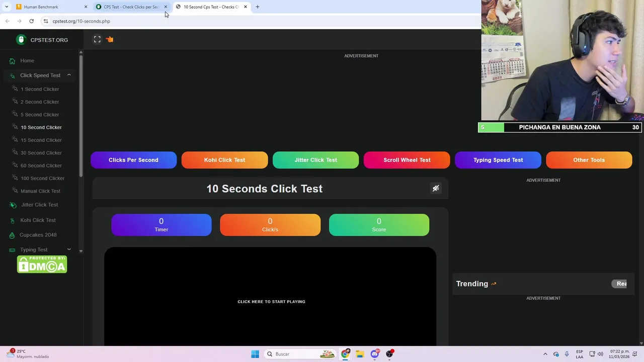Click the Timer counter box
This screenshot has width=644, height=362.
pos(162,225)
